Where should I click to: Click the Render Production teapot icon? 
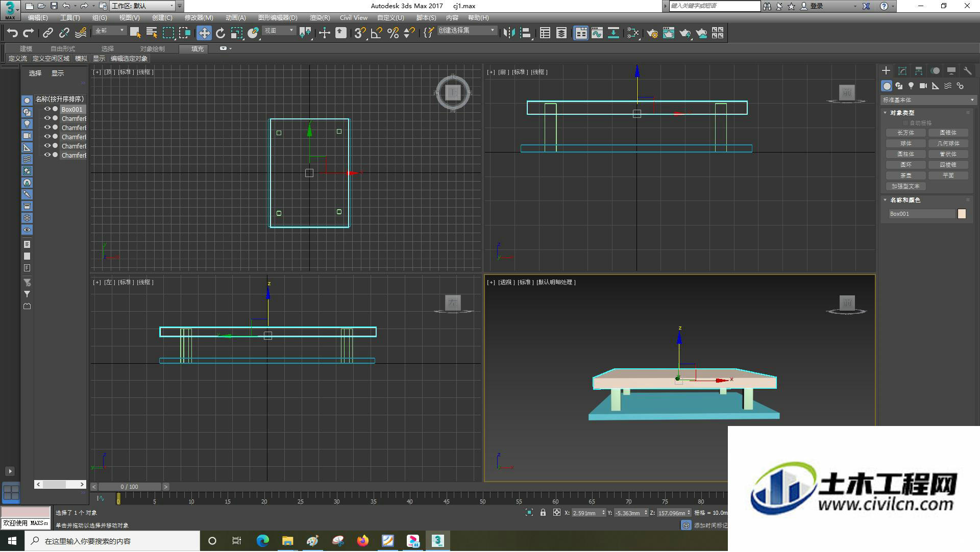(x=685, y=33)
